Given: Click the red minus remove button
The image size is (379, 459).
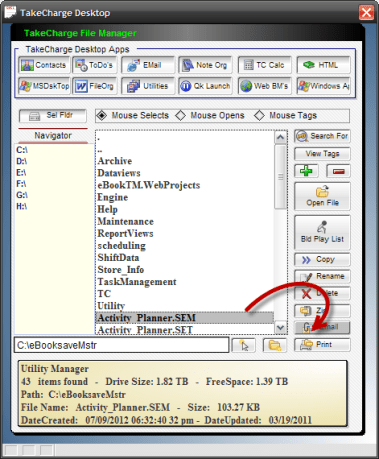Looking at the screenshot, I should [x=338, y=171].
